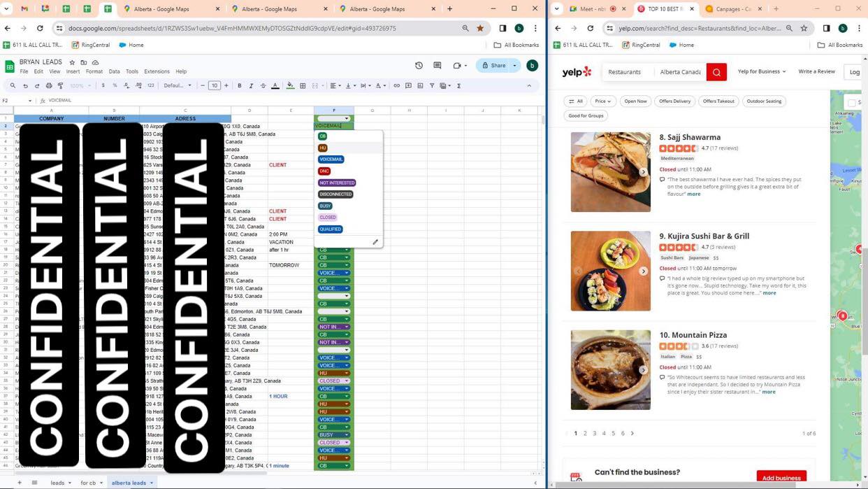Open the Format menu
The height and width of the screenshot is (489, 868).
pos(94,71)
